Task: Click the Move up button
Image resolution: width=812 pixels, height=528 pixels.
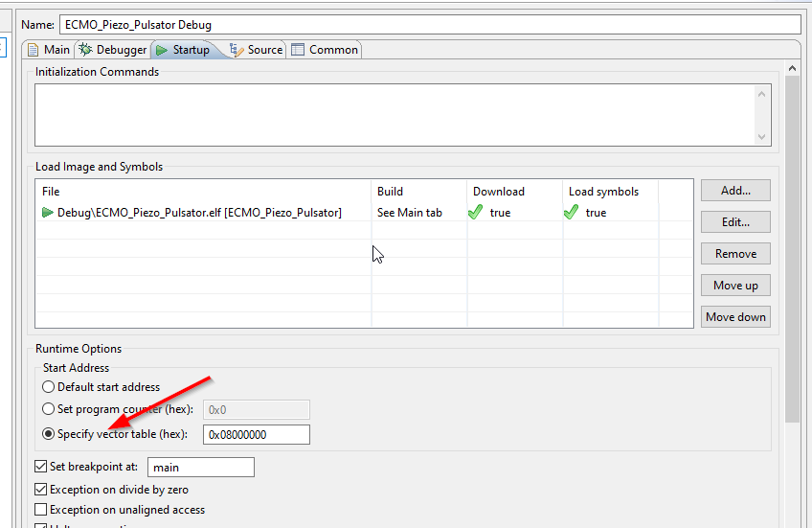Action: (x=735, y=286)
